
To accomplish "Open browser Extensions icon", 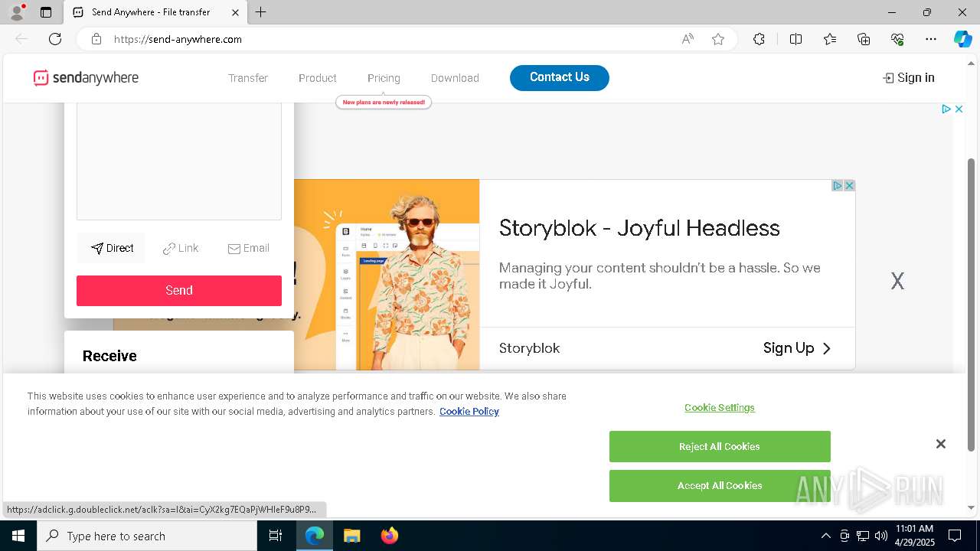I will tap(759, 39).
